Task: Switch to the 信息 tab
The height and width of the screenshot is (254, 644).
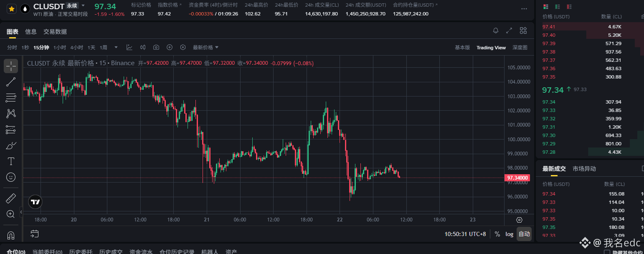Action: point(31,32)
